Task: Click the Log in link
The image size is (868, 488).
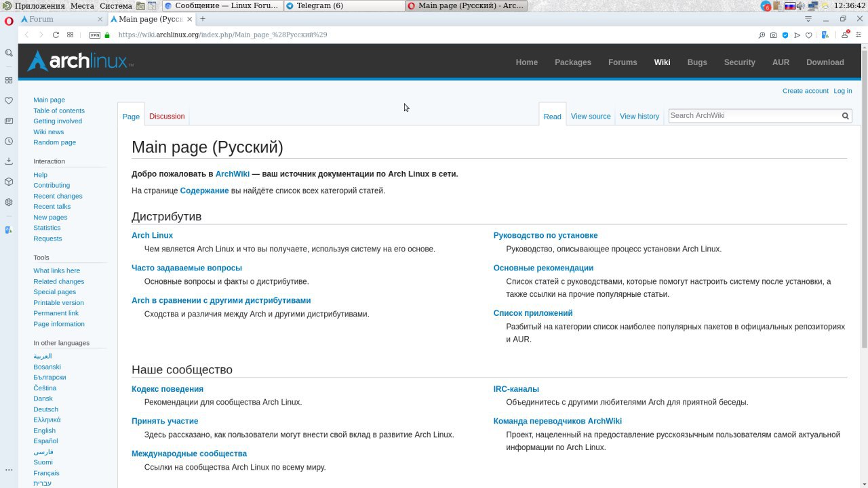Action: point(843,91)
